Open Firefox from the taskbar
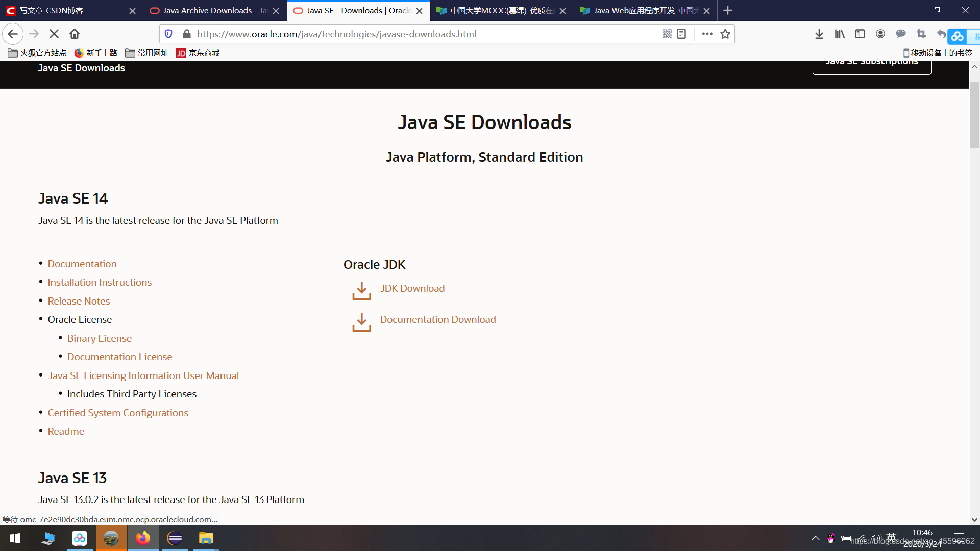The image size is (980, 551). (143, 538)
